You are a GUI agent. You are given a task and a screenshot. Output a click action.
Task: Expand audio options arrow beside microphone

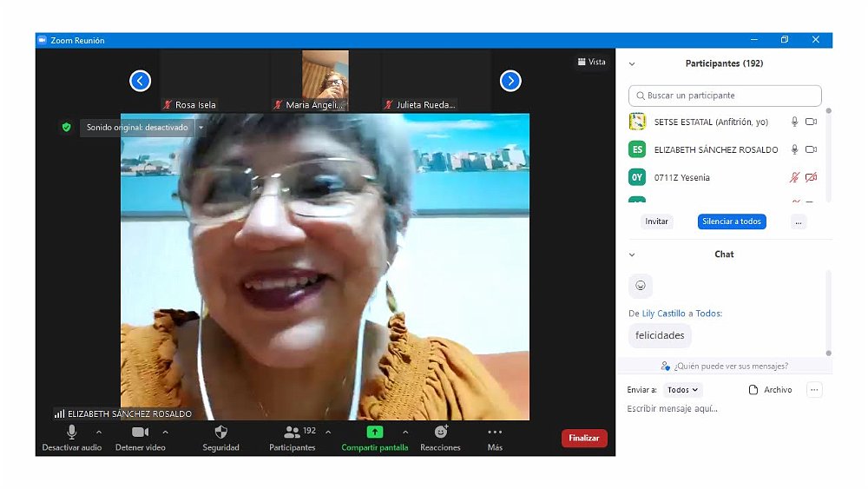point(99,432)
